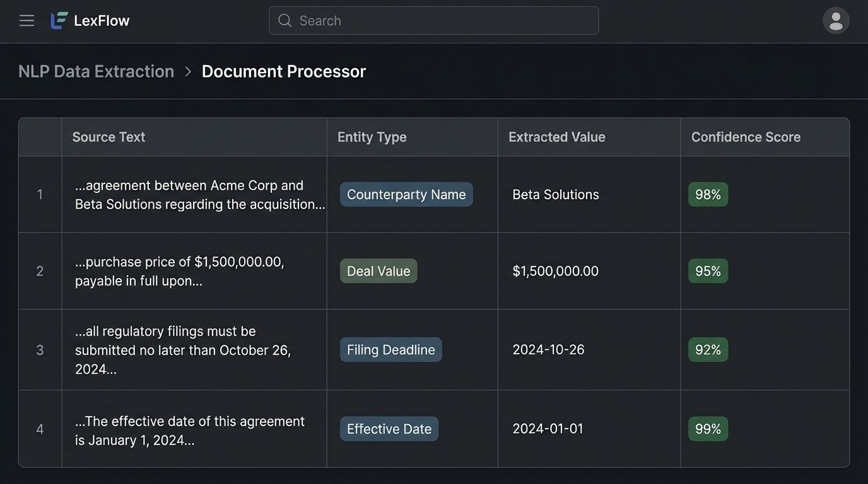Click the 92% confidence score pill
This screenshot has width=868, height=484.
[708, 349]
